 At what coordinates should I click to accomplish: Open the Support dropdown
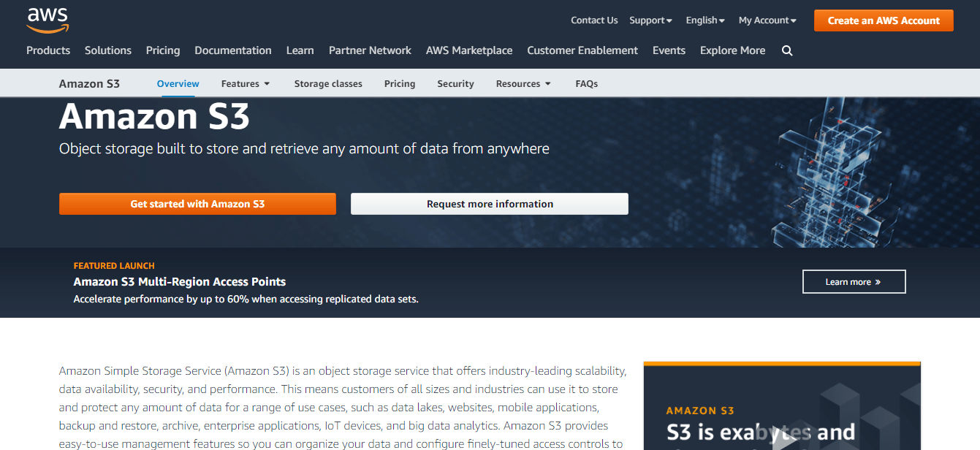(x=650, y=20)
